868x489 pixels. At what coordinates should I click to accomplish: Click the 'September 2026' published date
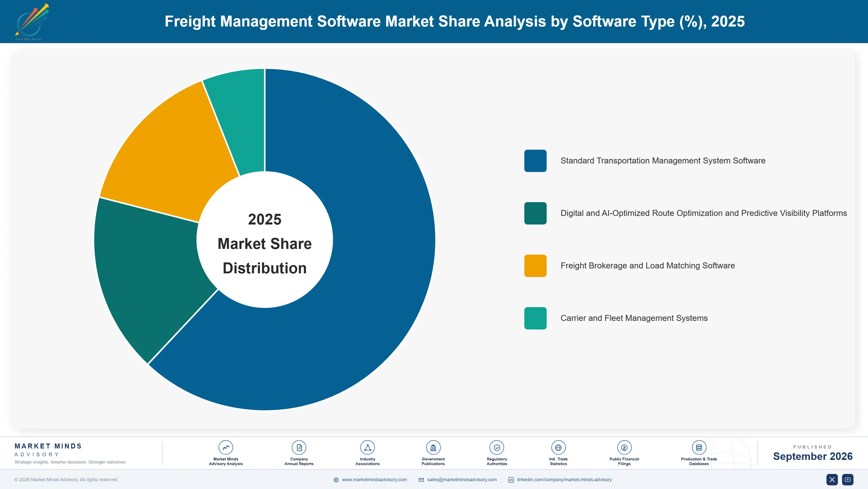[813, 456]
